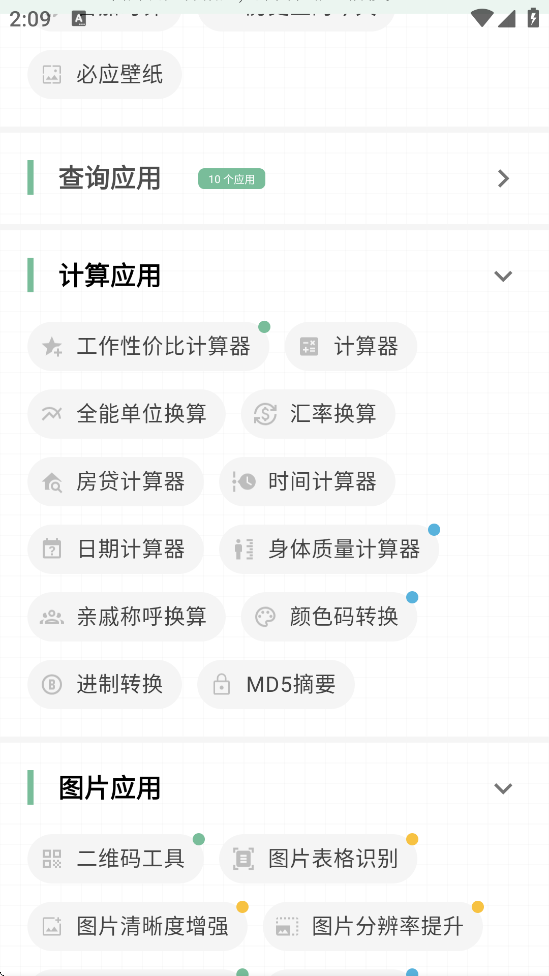Screen dimensions: 549x976
Task: Tap the people icon on 亲戚称呼换算
Action: 52,617
